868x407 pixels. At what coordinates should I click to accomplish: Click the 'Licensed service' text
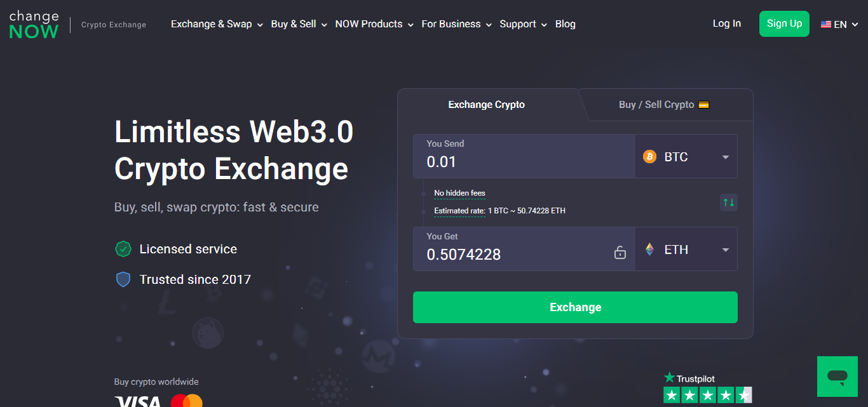click(188, 250)
